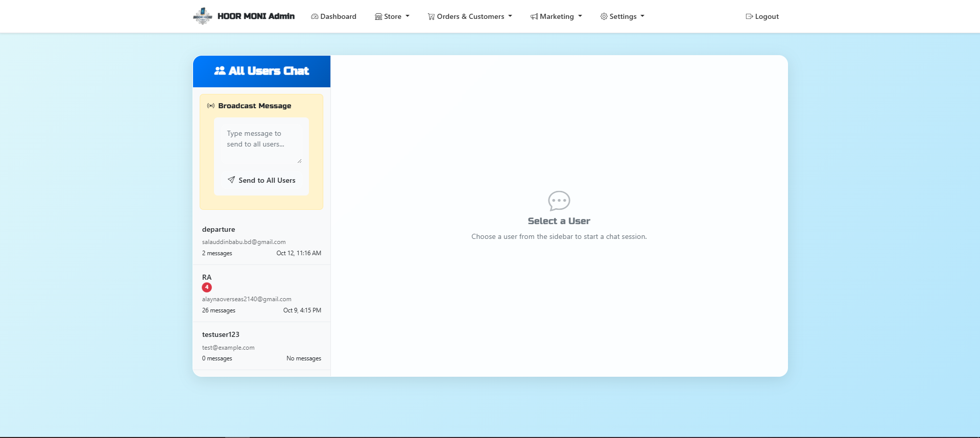Click the HOOR MONI logo image
The height and width of the screenshot is (438, 980).
(203, 16)
